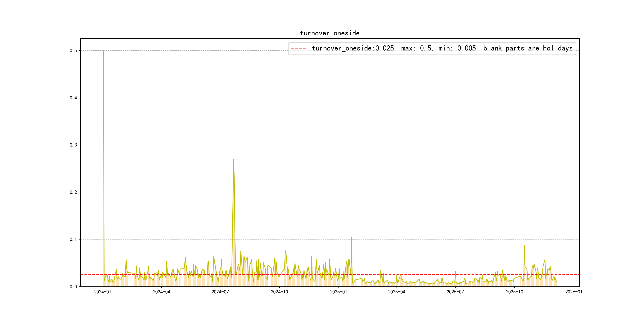Viewport: 644px width, 322px height.
Task: Click the 0.2 y-axis tick label
Action: click(x=73, y=192)
